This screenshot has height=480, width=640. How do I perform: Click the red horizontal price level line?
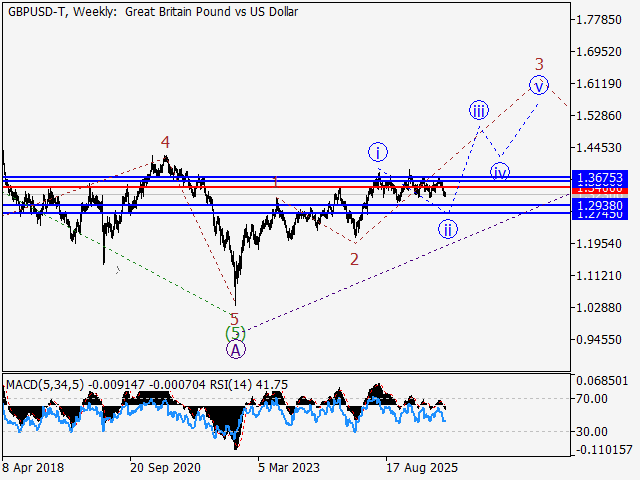(286, 187)
